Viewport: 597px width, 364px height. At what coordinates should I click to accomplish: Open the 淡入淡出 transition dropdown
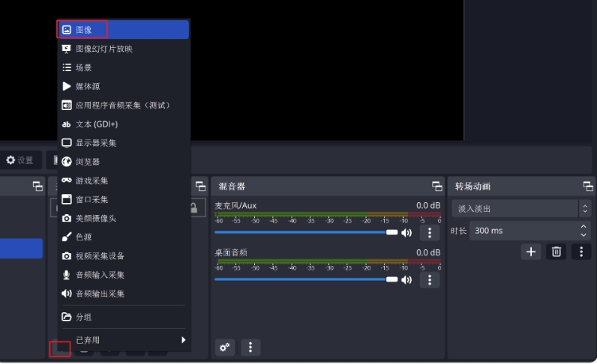(x=520, y=209)
